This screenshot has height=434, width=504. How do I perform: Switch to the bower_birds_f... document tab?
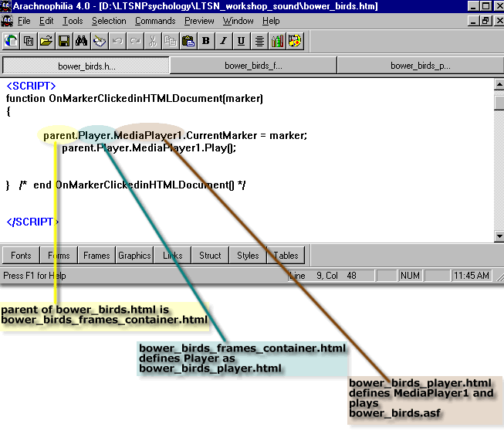point(253,66)
